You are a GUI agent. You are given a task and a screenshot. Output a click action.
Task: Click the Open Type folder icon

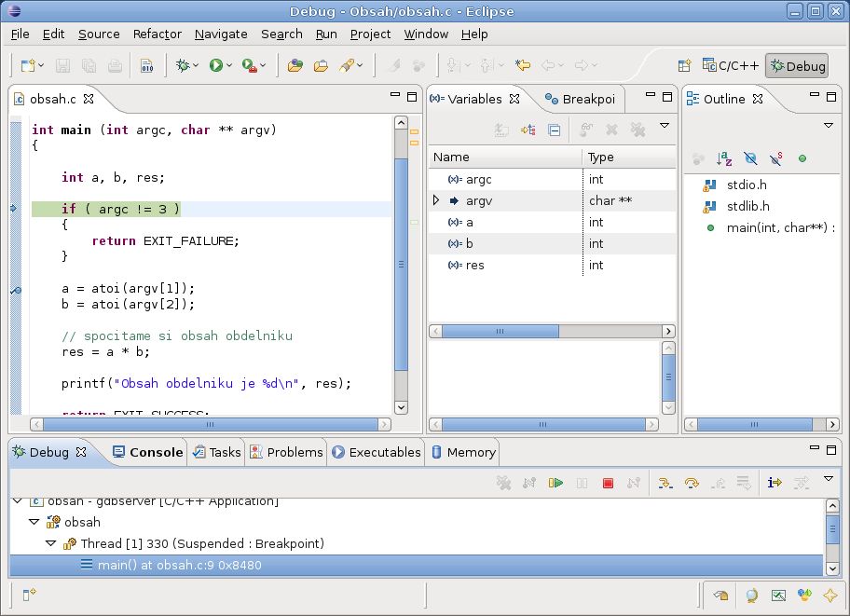point(295,65)
